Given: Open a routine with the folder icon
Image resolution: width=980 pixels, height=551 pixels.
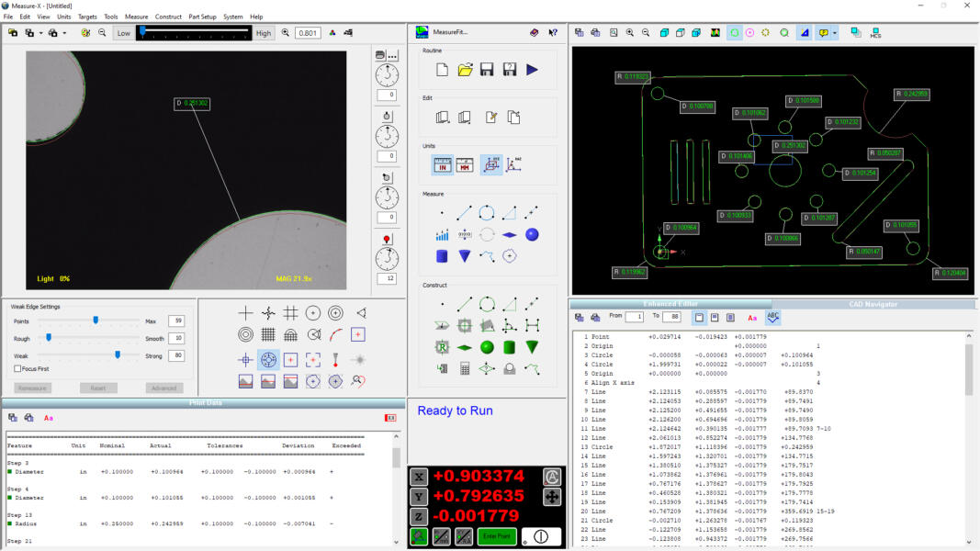Looking at the screenshot, I should click(x=465, y=70).
